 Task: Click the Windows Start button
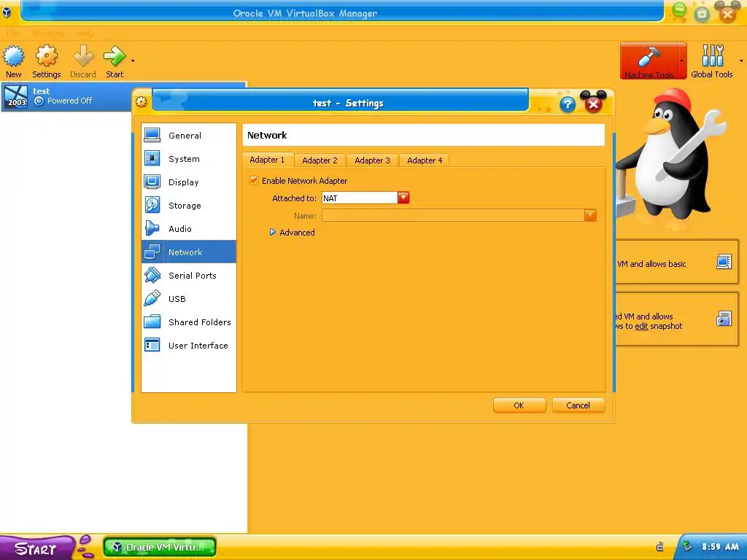[36, 548]
